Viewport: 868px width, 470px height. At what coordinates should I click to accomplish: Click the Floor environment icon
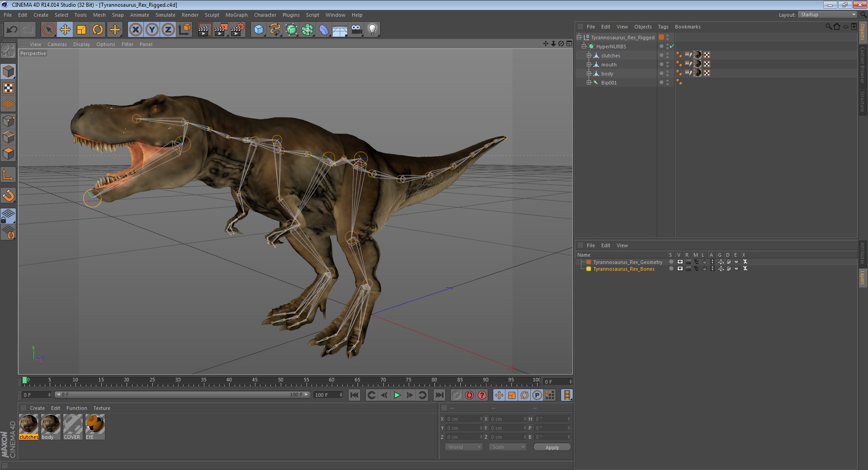(340, 30)
